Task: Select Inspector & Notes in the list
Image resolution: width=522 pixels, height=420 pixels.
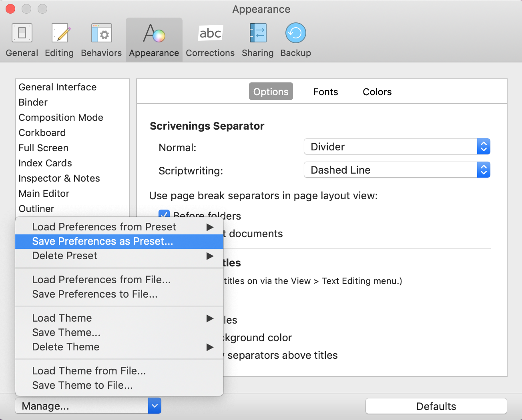Action: click(x=72, y=178)
